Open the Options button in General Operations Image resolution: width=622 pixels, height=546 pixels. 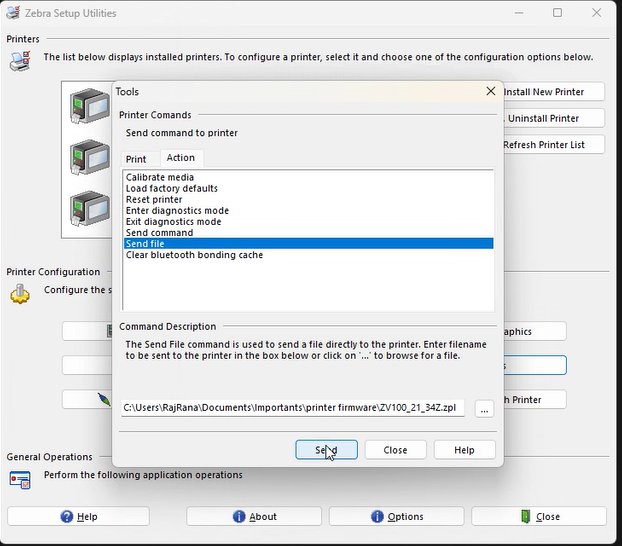[397, 516]
